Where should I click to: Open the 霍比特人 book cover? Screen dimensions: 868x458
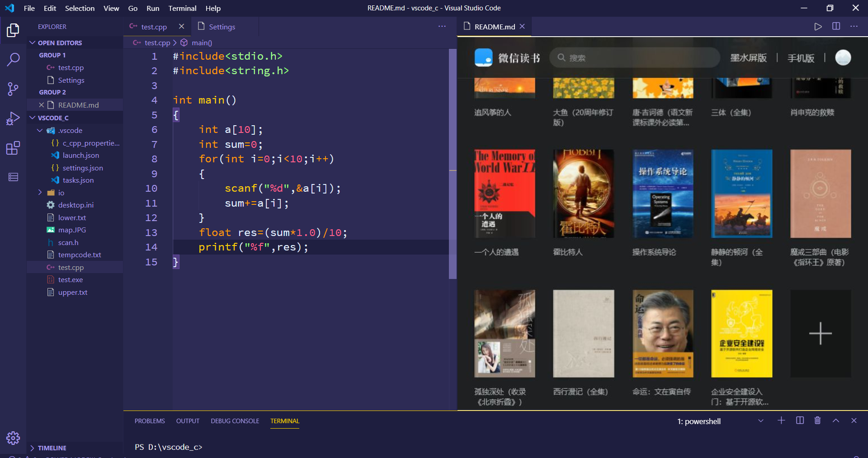click(x=583, y=194)
